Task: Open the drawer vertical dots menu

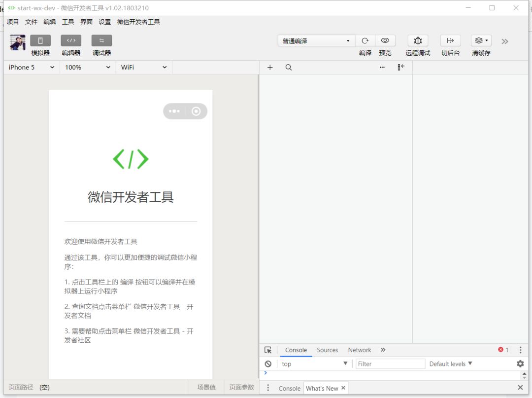Action: point(268,388)
